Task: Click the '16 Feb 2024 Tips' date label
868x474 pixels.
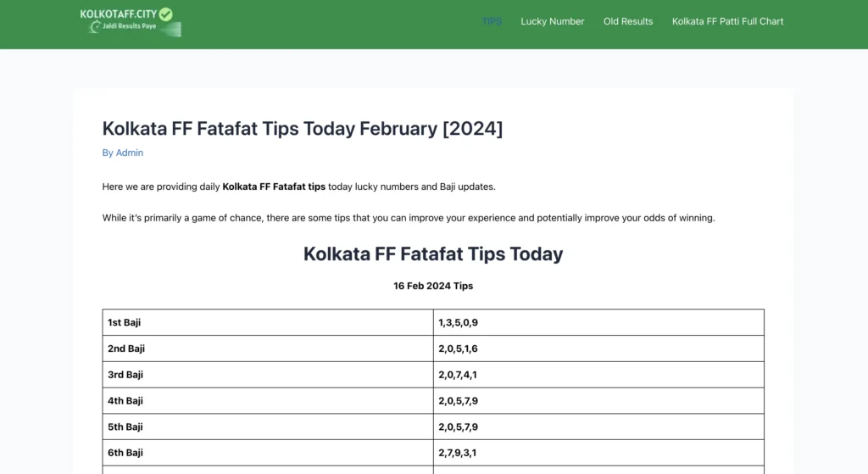Action: tap(433, 286)
